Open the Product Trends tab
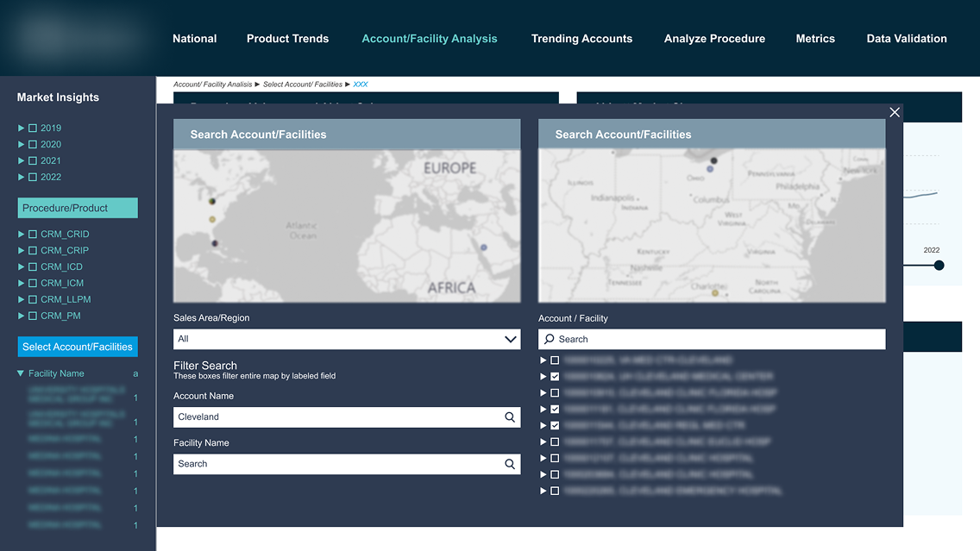This screenshot has width=980, height=551. click(287, 39)
